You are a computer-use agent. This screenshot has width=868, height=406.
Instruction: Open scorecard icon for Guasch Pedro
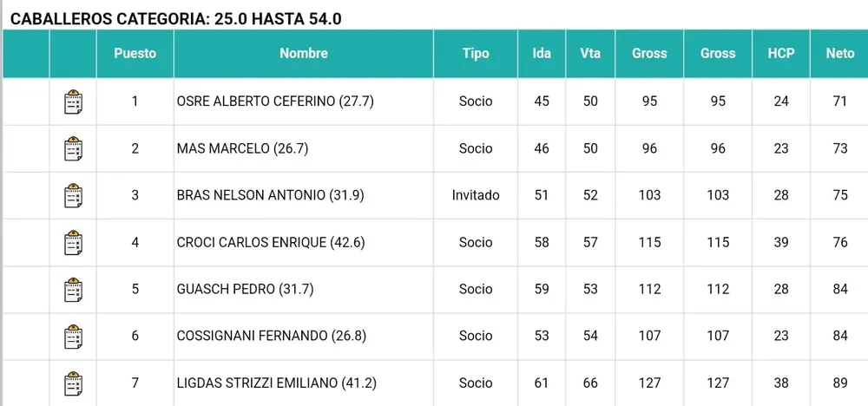pos(74,290)
